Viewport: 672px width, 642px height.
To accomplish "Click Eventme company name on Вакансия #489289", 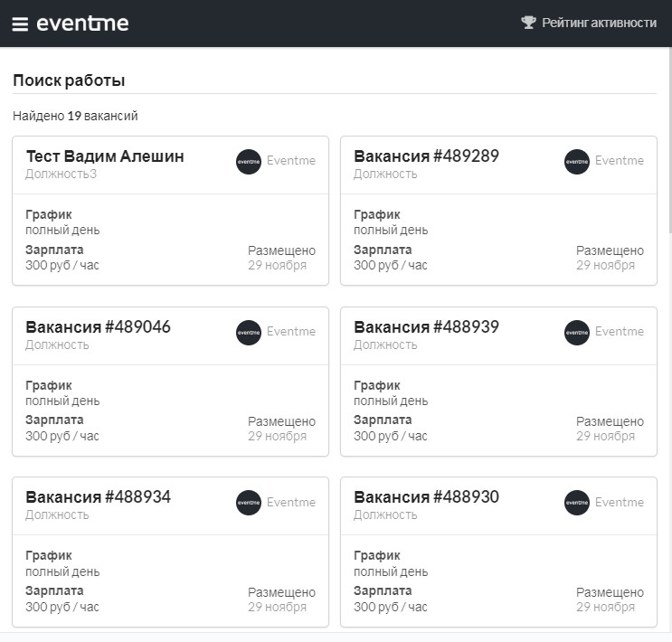I will click(620, 161).
